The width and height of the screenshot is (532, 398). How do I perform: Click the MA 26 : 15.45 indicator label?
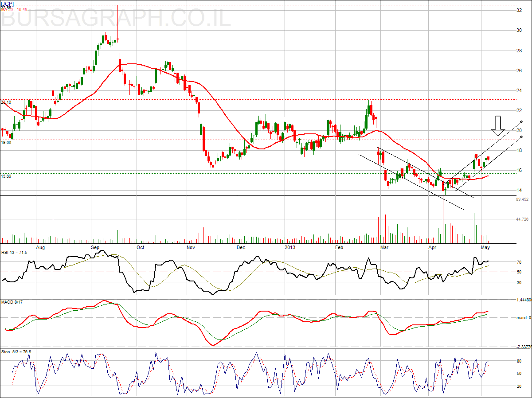pyautogui.click(x=14, y=9)
